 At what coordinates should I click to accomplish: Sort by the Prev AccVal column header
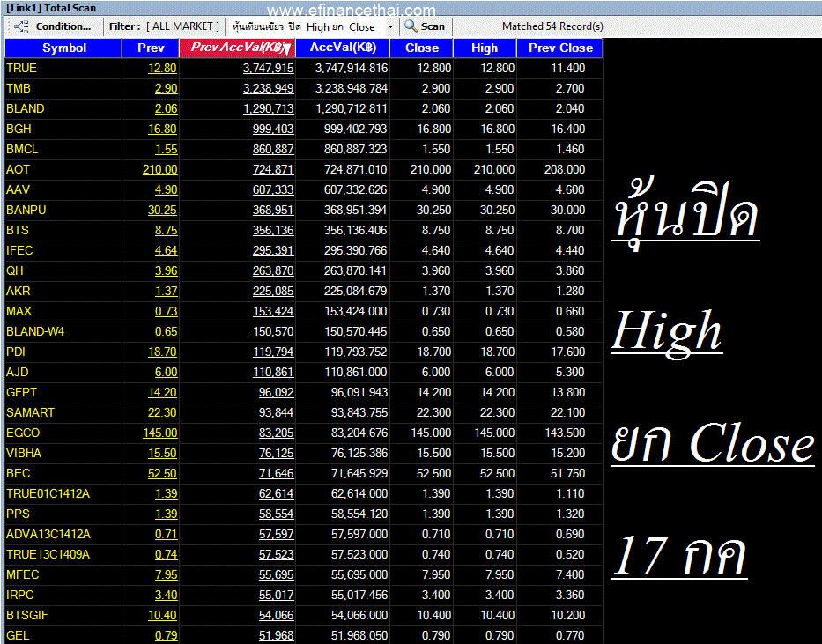(238, 48)
